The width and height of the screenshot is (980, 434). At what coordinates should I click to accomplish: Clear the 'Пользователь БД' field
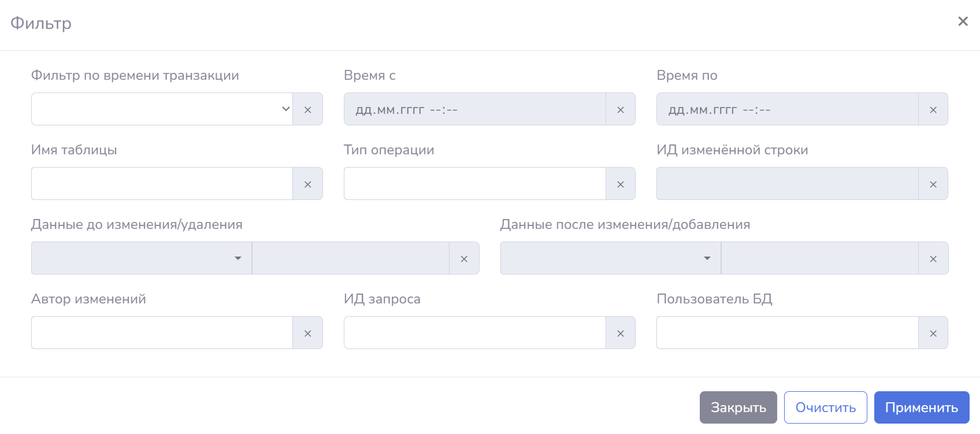(x=933, y=333)
